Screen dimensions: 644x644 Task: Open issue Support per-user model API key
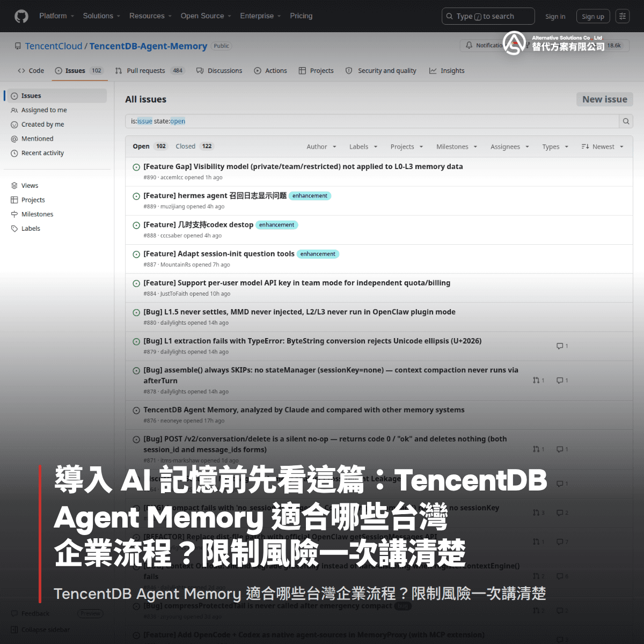(x=297, y=283)
